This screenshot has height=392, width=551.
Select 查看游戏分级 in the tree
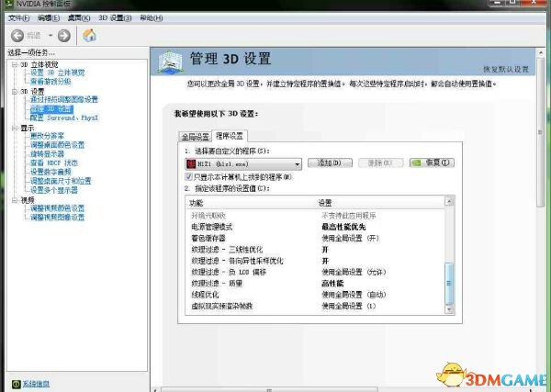point(51,82)
